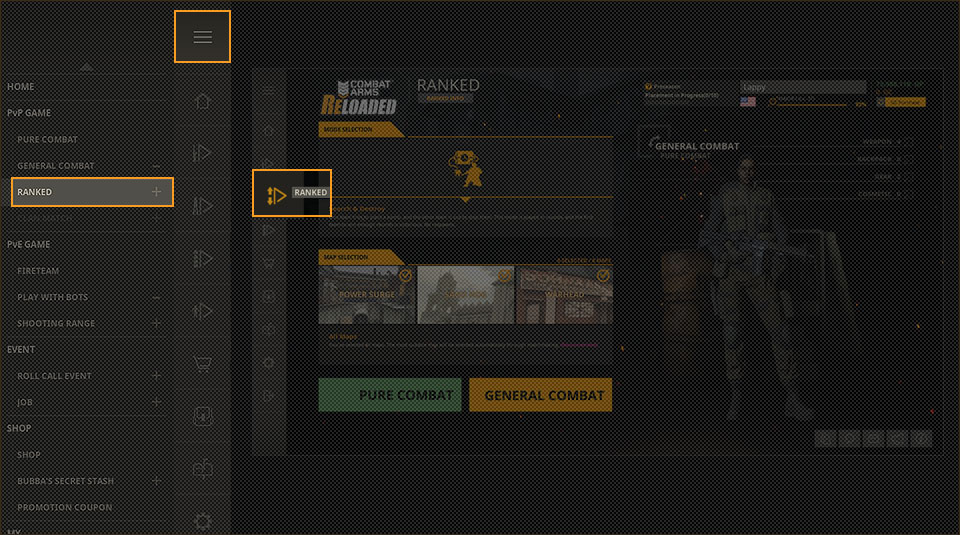
Task: Click the US flag icon
Action: (748, 102)
